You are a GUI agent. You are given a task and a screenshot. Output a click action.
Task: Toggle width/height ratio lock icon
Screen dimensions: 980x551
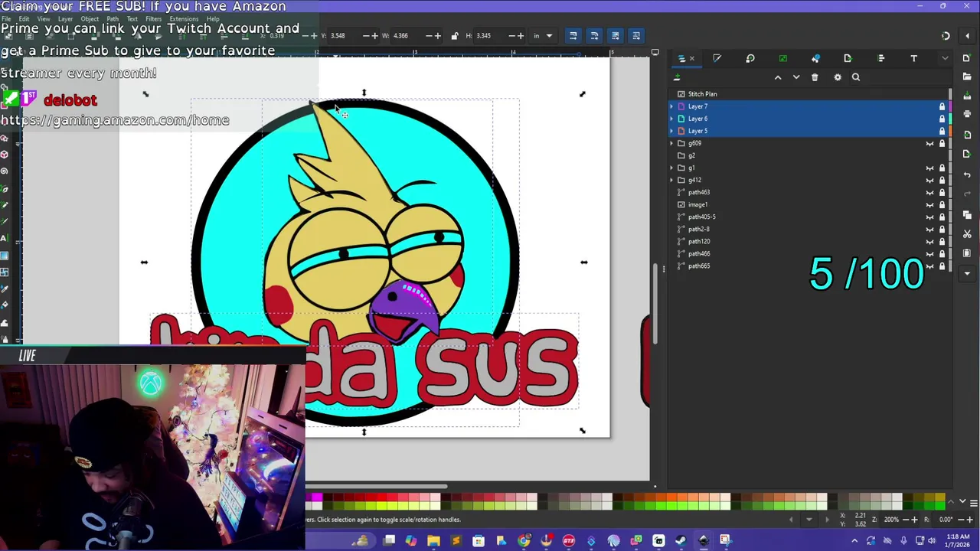point(455,35)
